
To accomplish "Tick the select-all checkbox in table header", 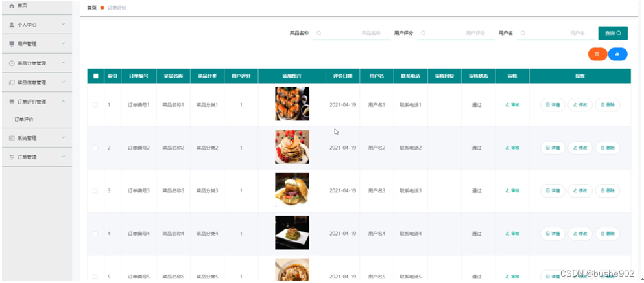I will pos(96,76).
